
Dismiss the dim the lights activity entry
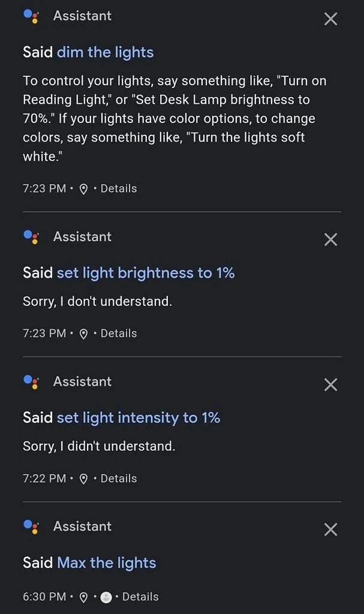tap(330, 19)
